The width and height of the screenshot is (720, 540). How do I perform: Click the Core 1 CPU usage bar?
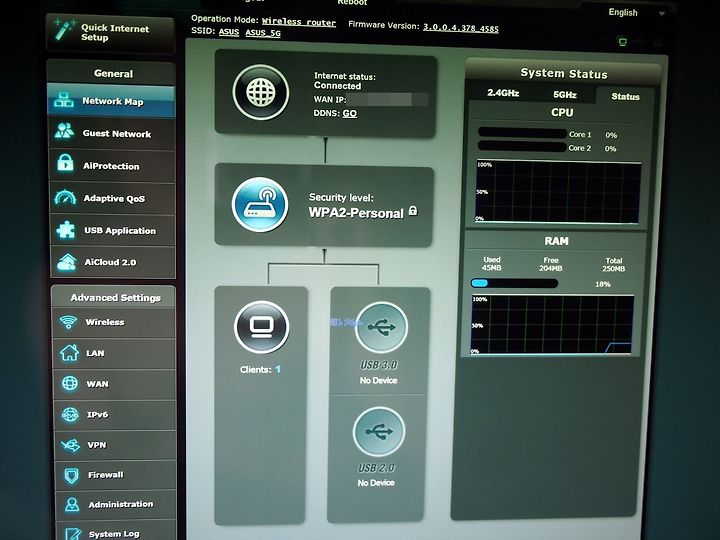(x=522, y=133)
